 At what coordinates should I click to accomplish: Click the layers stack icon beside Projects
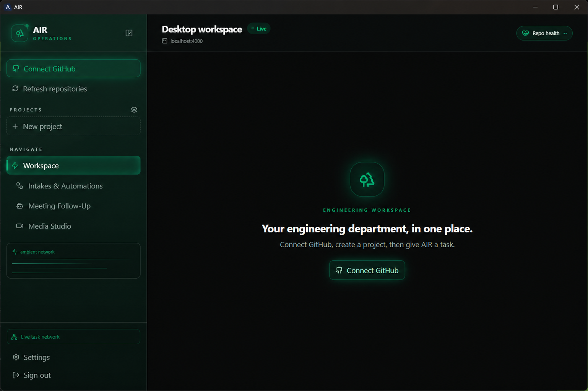tap(134, 110)
